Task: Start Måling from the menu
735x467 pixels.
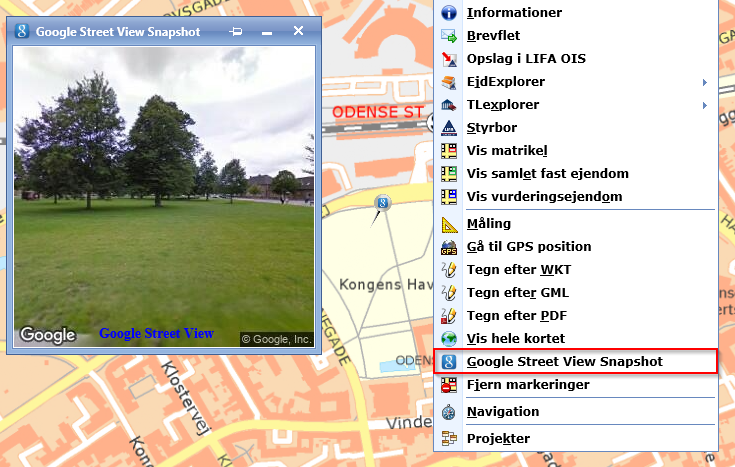Action: [x=576, y=224]
